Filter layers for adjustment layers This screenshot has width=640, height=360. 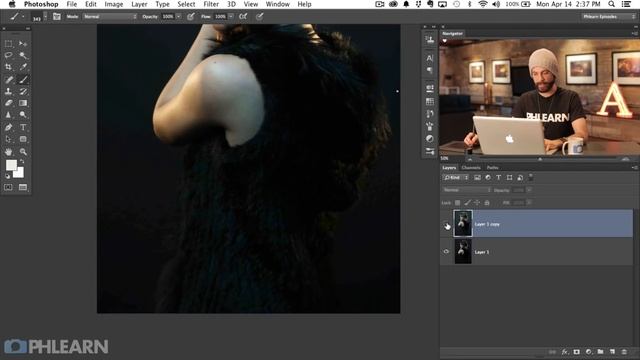coord(488,178)
